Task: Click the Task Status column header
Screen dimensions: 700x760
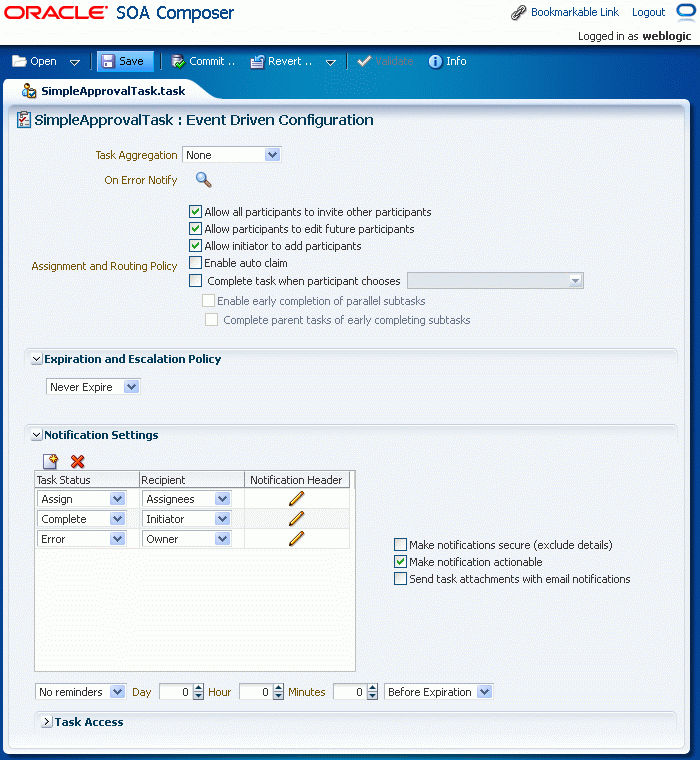Action: [x=87, y=480]
